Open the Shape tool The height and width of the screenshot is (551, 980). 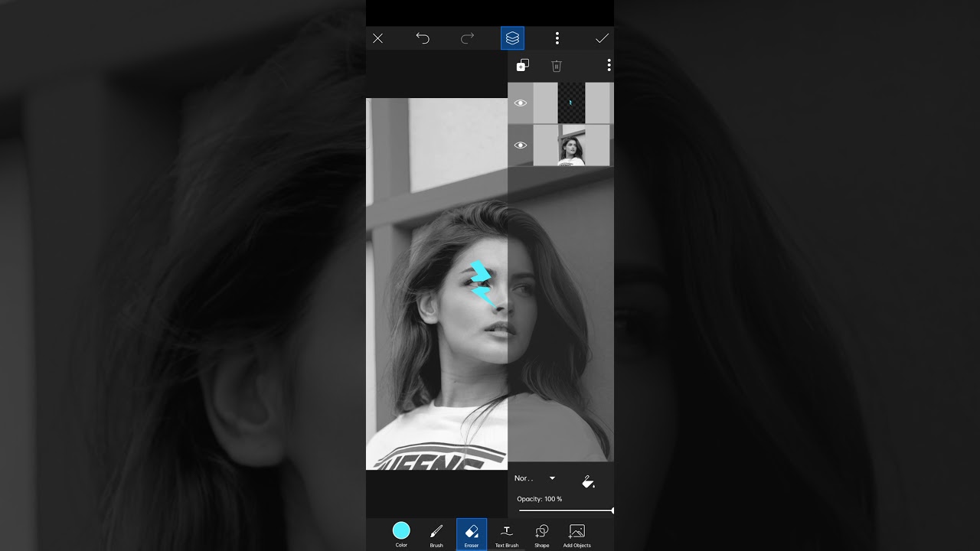point(542,534)
